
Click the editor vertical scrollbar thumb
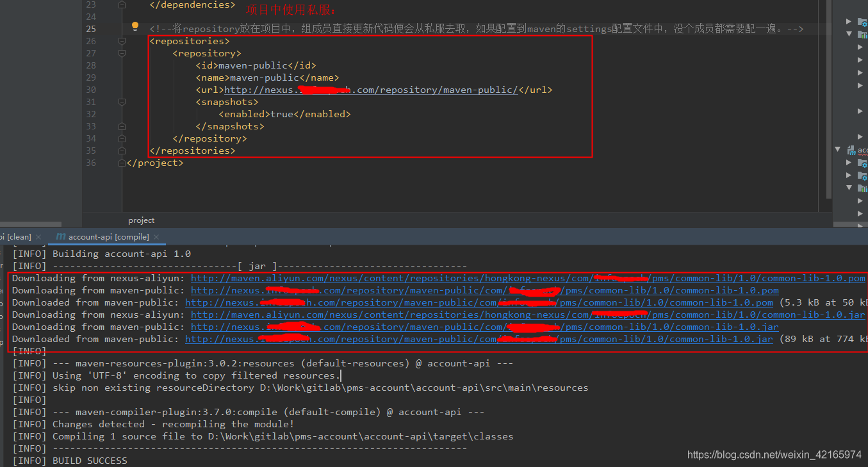(829, 99)
